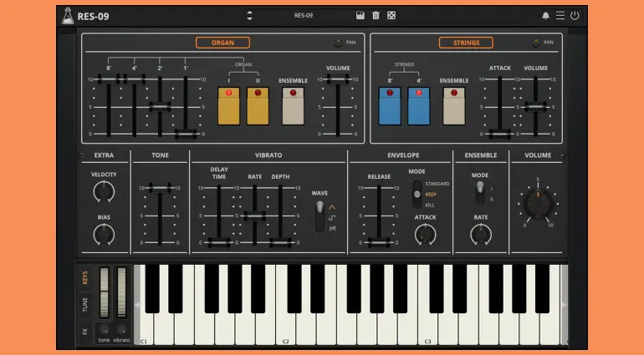Click the keyboard scroll-left arrow beside C1
The height and width of the screenshot is (355, 644).
tap(138, 306)
